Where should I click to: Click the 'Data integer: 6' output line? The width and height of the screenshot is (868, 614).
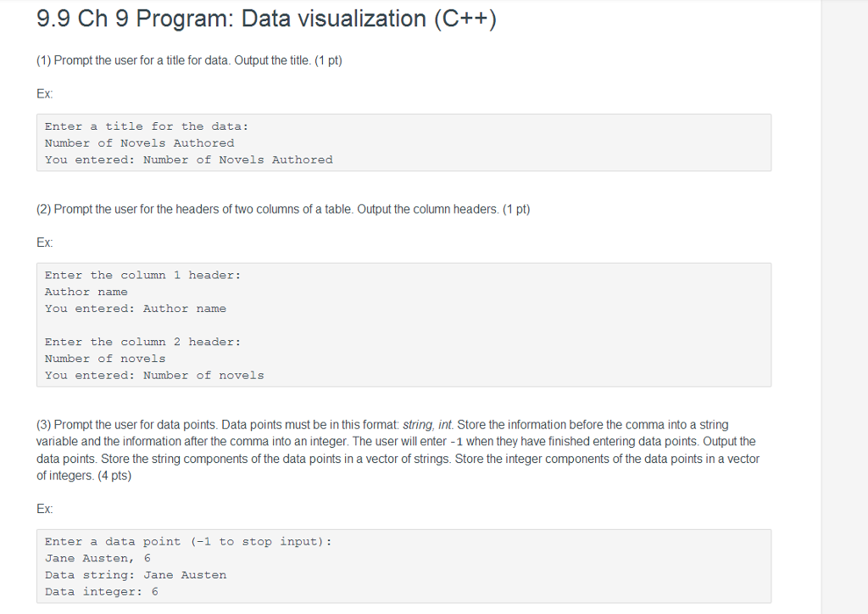(x=102, y=591)
